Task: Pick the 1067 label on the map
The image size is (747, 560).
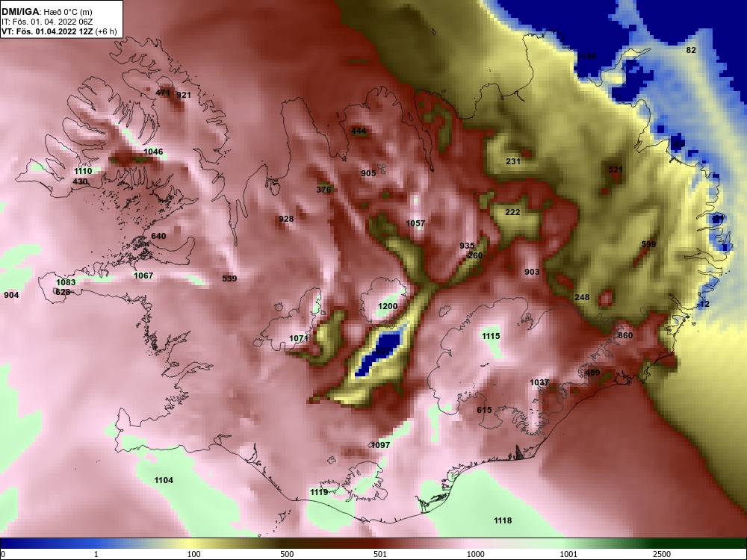Action: [x=143, y=276]
